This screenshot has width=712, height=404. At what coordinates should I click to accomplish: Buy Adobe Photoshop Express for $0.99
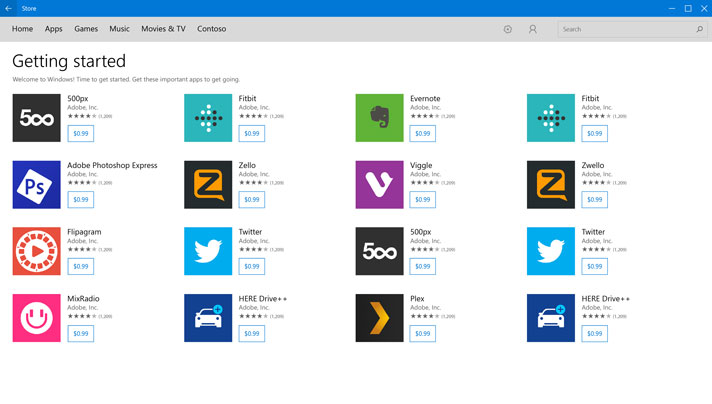point(81,200)
